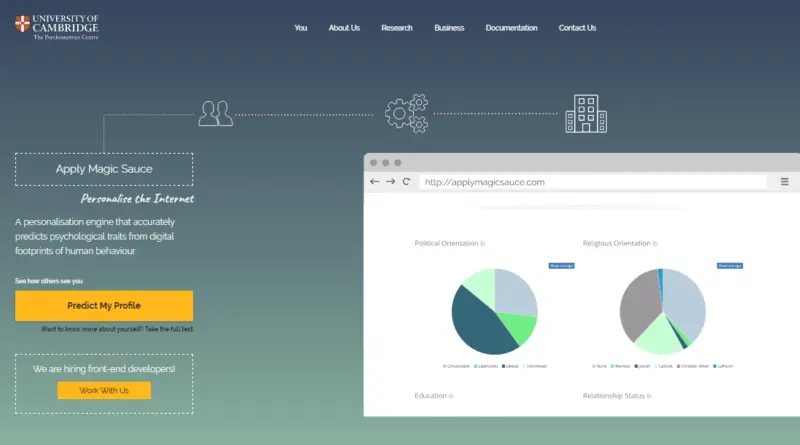Click the Relationship Status info icon
Image resolution: width=800 pixels, height=445 pixels.
(x=649, y=396)
